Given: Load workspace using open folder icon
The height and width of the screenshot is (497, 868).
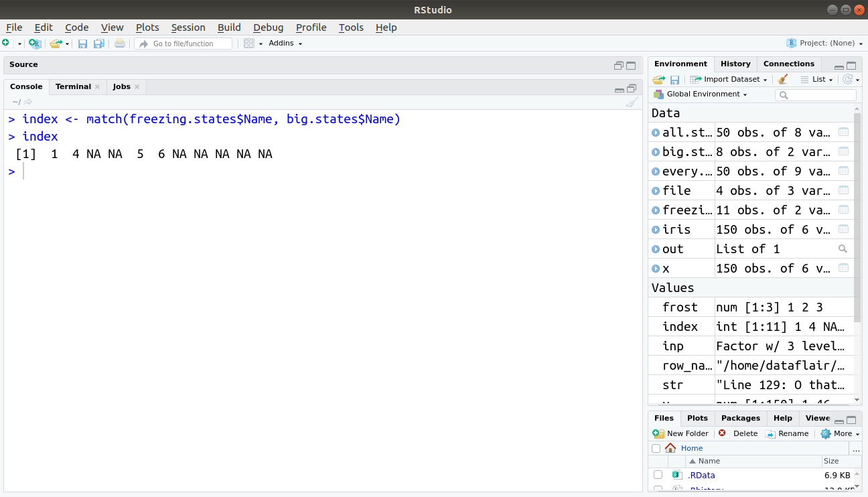Looking at the screenshot, I should [x=658, y=79].
